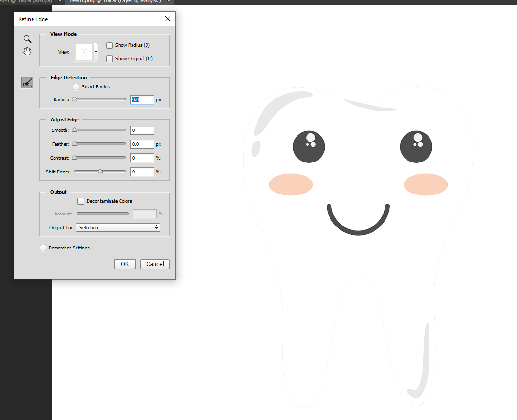
Task: Click the View mode preview thumbnail
Action: 84,52
